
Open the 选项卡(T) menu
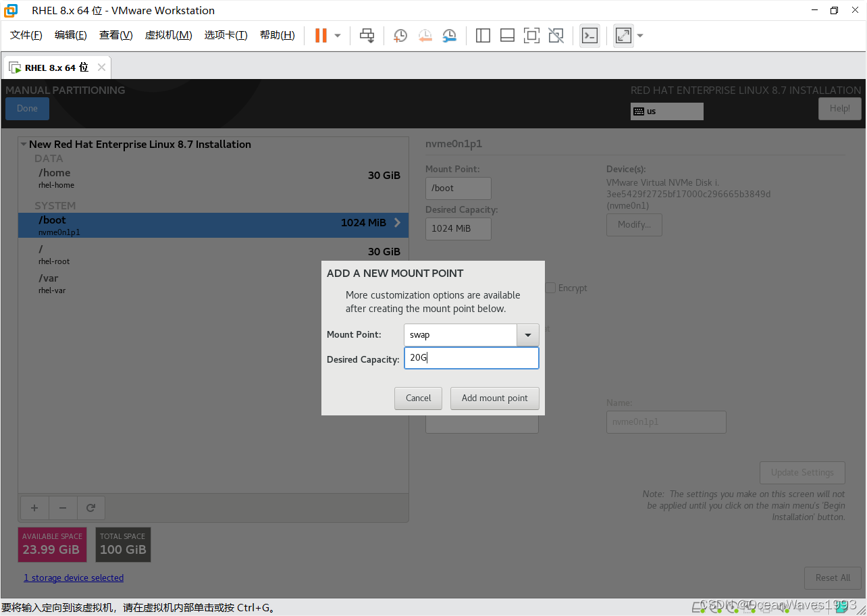226,35
